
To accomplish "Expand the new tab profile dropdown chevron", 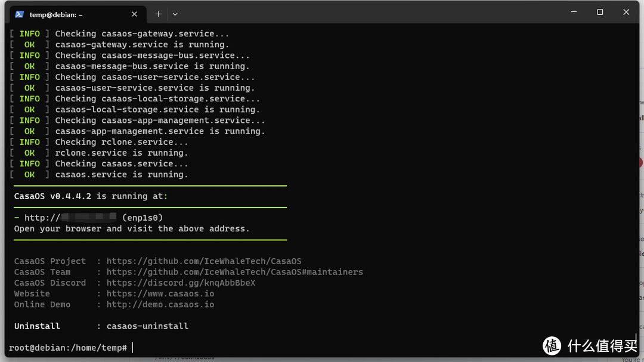I will (x=175, y=14).
